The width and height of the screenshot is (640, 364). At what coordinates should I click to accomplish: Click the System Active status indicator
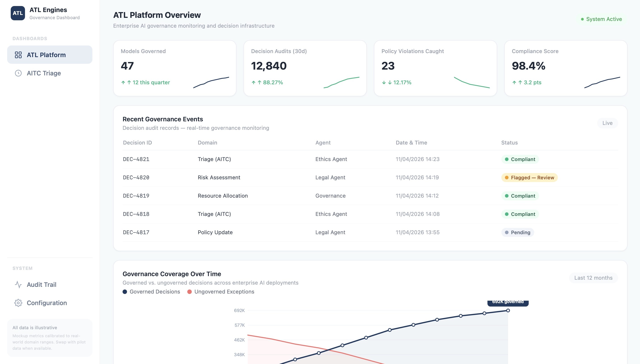pyautogui.click(x=601, y=19)
